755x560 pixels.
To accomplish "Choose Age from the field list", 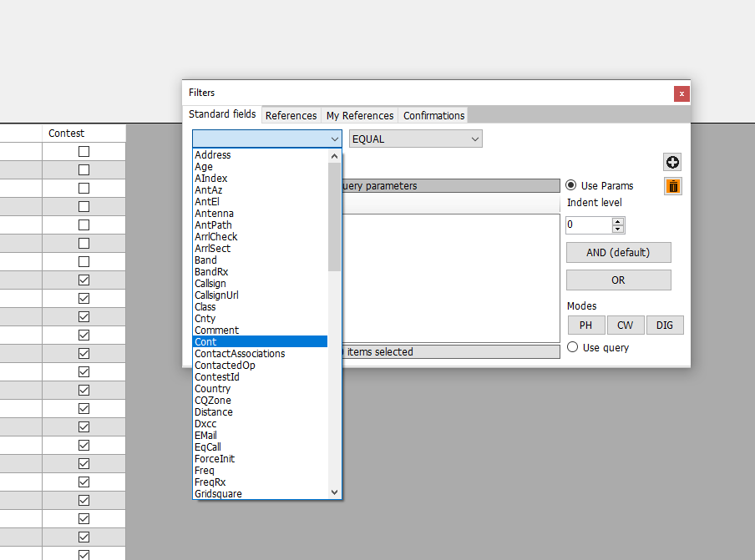I will point(260,166).
